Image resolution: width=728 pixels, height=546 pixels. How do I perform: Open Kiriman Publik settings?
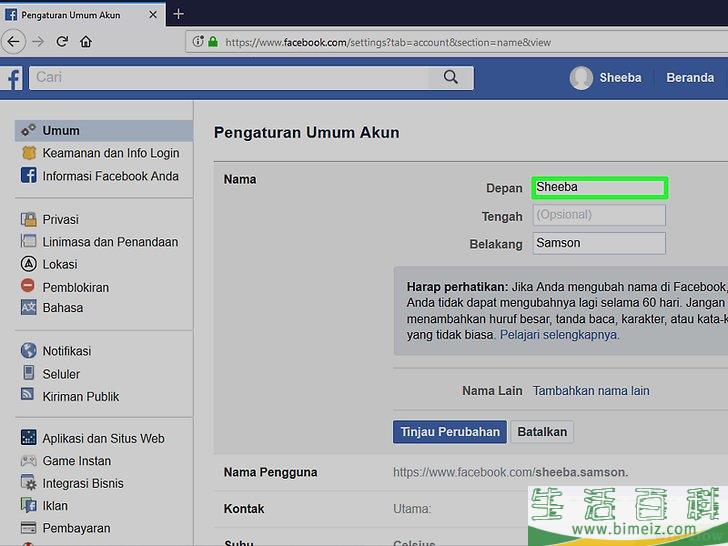(x=81, y=396)
